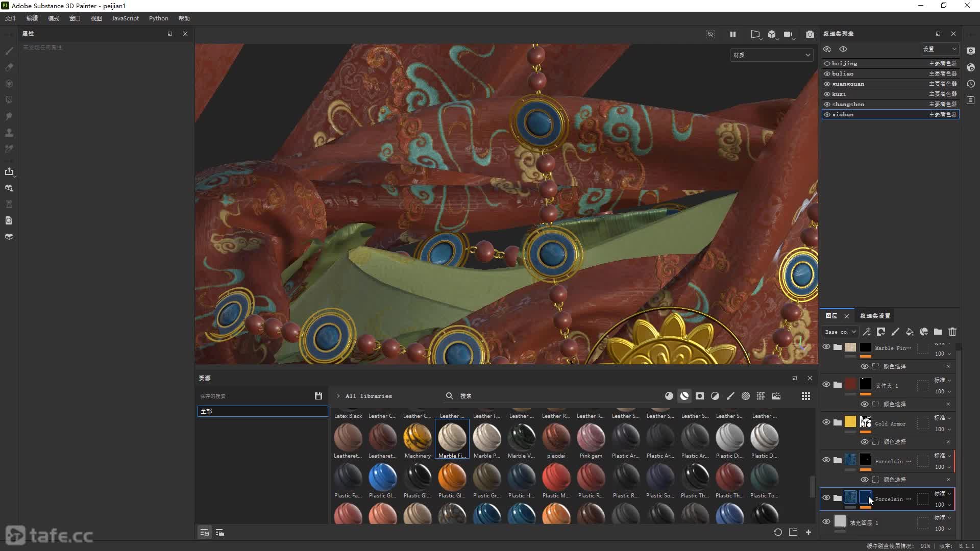Take a viewport screenshot with camera icon
This screenshot has height=551, width=980.
[810, 34]
